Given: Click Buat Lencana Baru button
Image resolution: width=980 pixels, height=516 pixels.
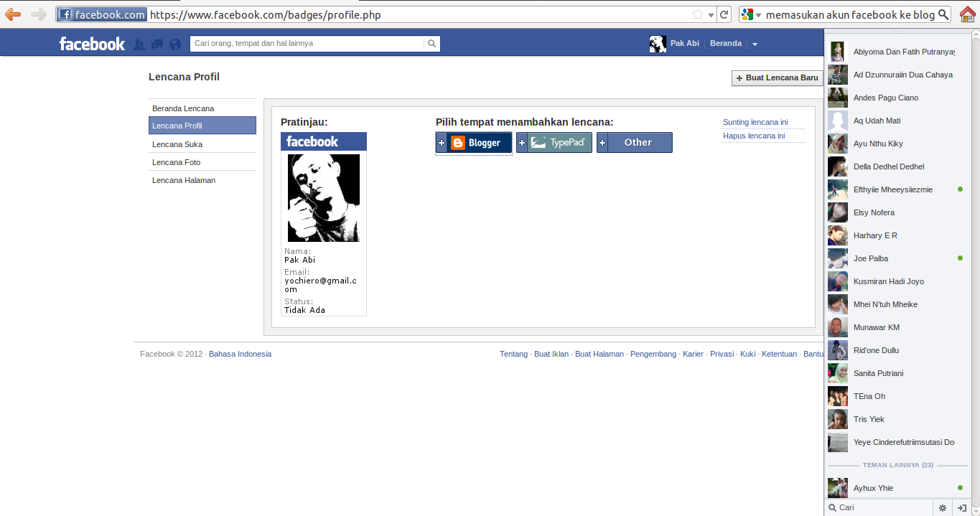Looking at the screenshot, I should coord(777,78).
